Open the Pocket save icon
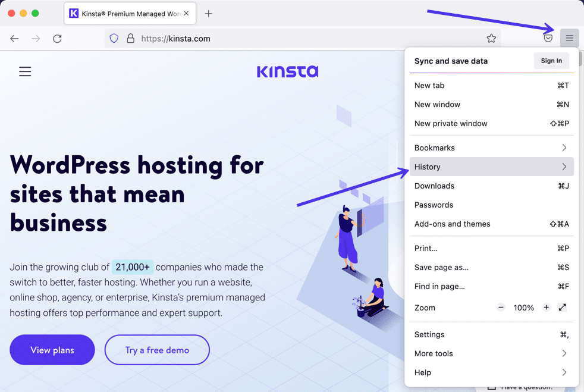This screenshot has height=392, width=584. point(548,39)
